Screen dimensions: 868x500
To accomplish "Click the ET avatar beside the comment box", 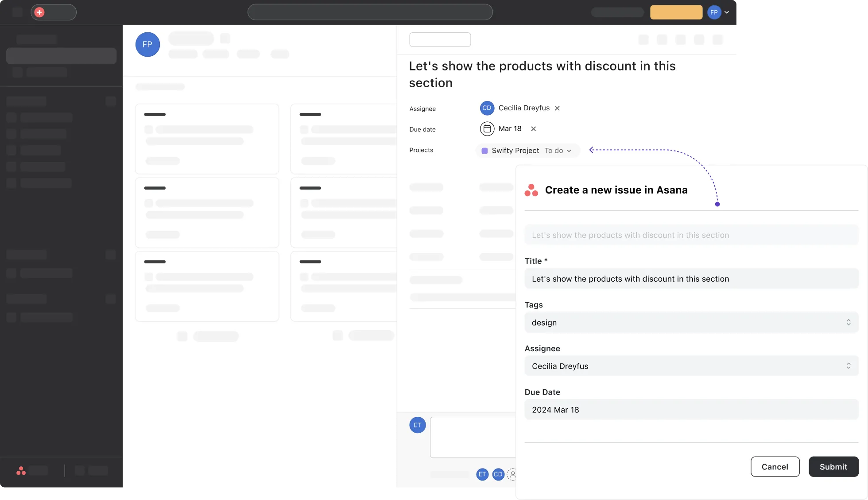I will tap(417, 425).
